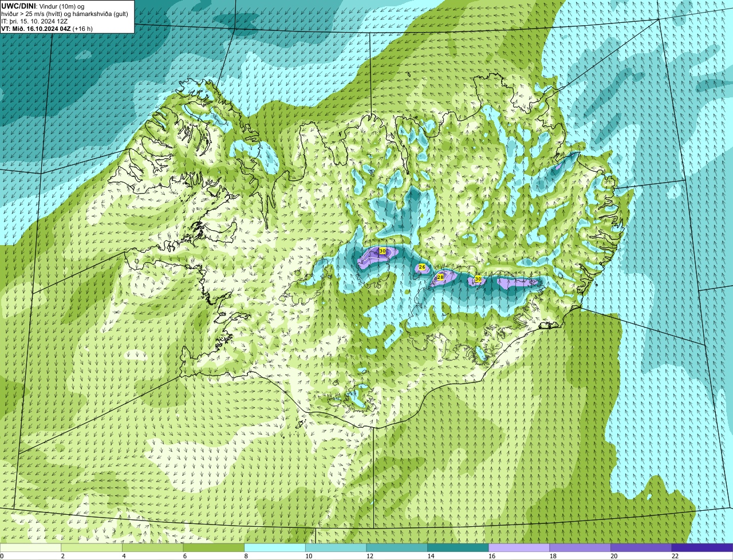Image resolution: width=733 pixels, height=560 pixels.
Task: Click the olive green 6–8 m/s legend swatch
Action: (x=214, y=547)
